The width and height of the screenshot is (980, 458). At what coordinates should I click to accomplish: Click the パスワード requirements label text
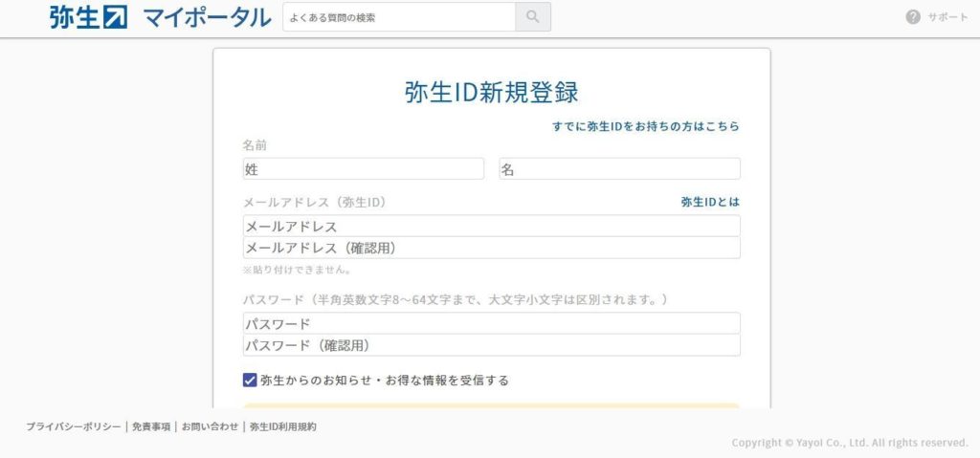coord(455,300)
